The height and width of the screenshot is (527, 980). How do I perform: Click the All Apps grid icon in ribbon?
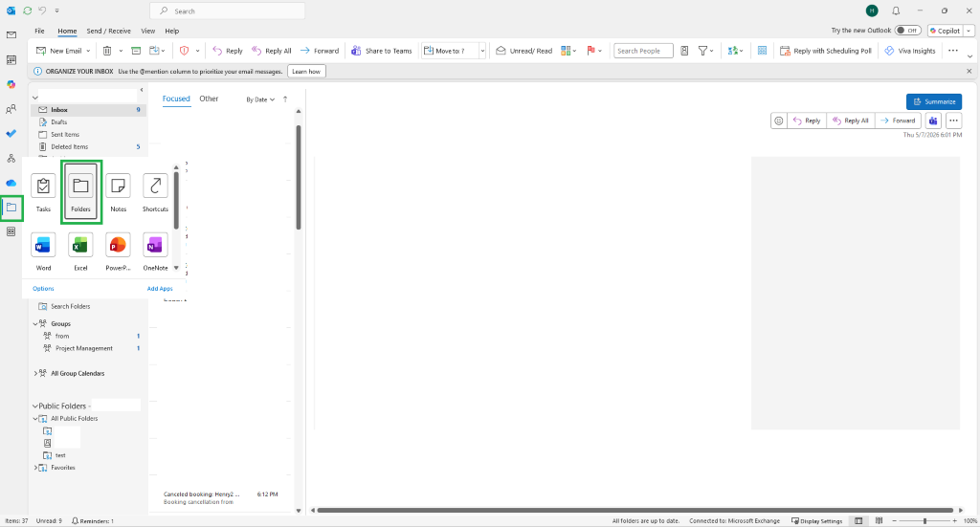click(x=763, y=51)
